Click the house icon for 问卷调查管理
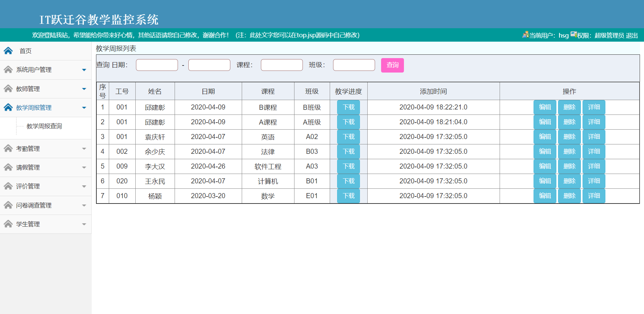Image resolution: width=644 pixels, height=314 pixels. [x=8, y=205]
